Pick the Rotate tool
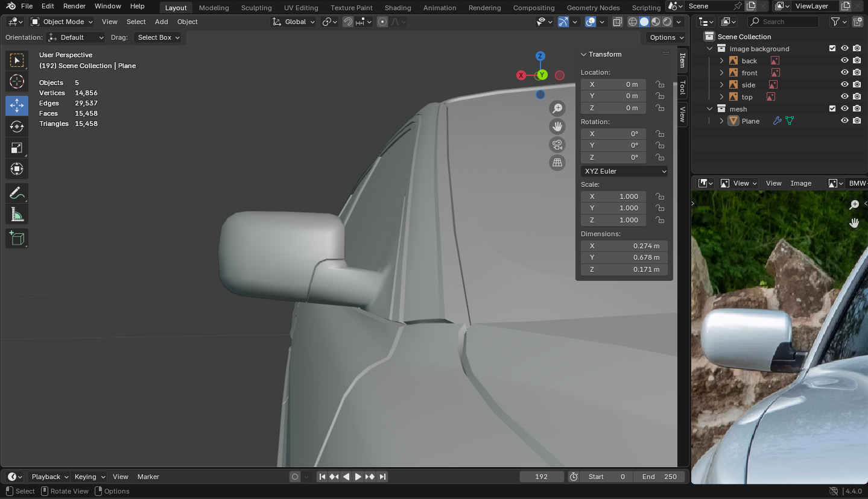The width and height of the screenshot is (868, 499). coord(17,127)
